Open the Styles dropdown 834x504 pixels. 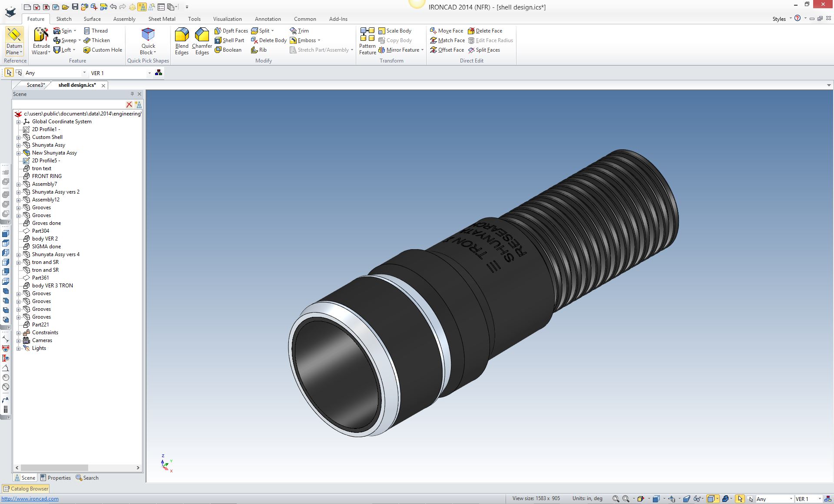click(782, 19)
